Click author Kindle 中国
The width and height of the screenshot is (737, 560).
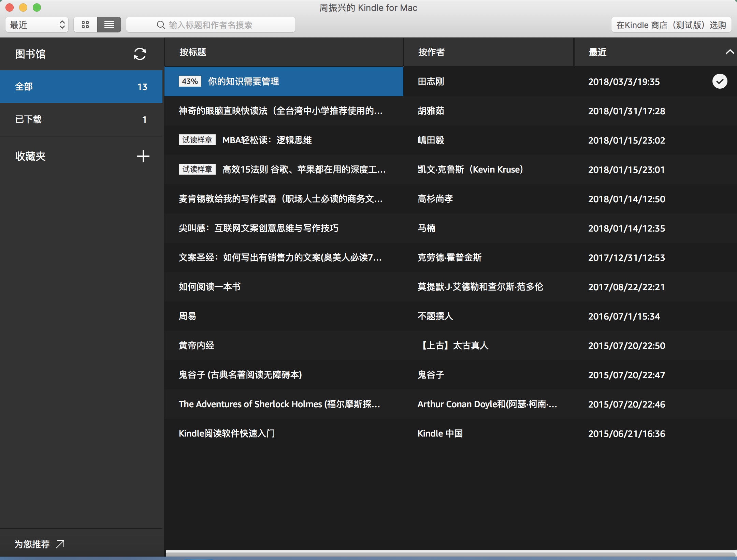tap(440, 433)
